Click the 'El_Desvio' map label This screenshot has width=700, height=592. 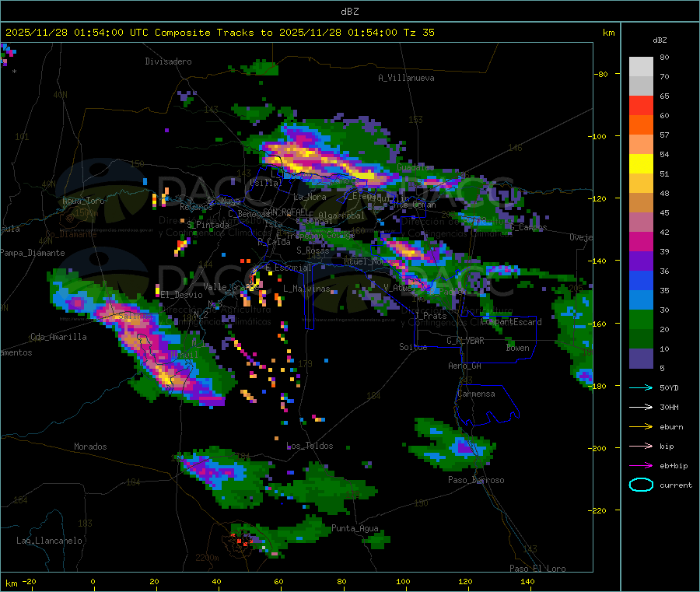tap(181, 295)
